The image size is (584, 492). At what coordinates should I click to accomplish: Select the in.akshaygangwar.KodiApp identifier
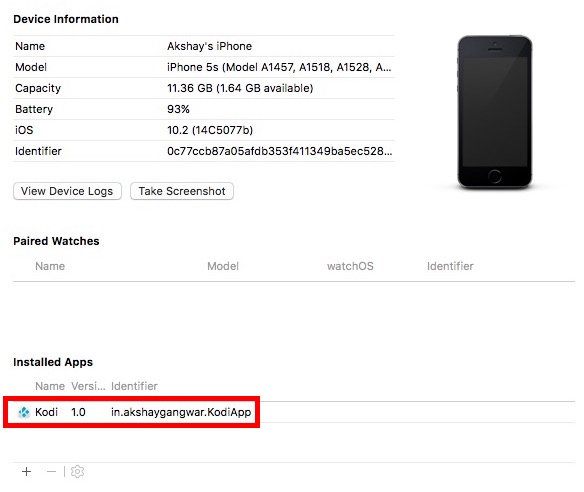[x=181, y=412]
